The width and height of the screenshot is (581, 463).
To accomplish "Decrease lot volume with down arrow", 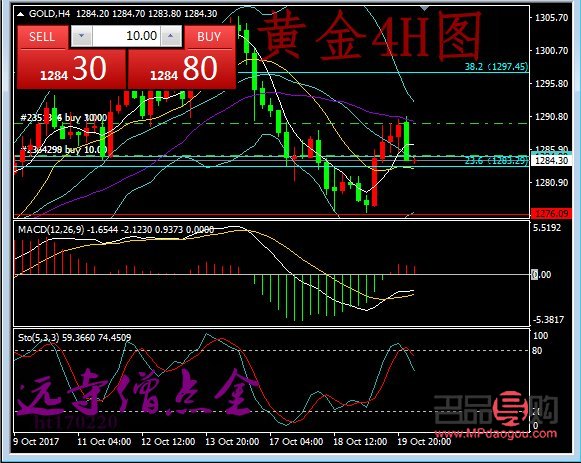I will coord(82,36).
